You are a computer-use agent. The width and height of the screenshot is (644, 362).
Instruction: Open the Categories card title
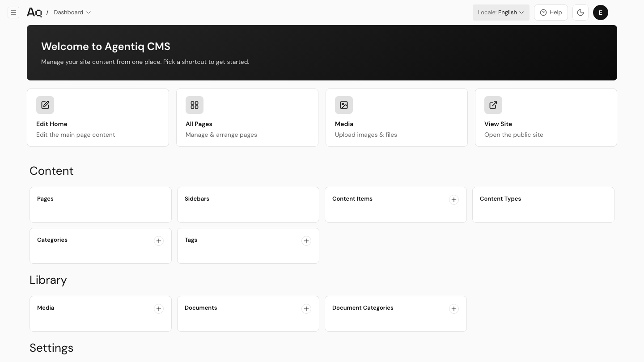(52, 240)
